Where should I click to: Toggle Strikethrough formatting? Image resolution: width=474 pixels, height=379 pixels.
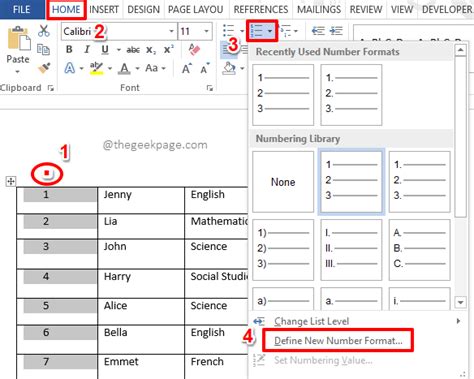pyautogui.click(x=133, y=50)
